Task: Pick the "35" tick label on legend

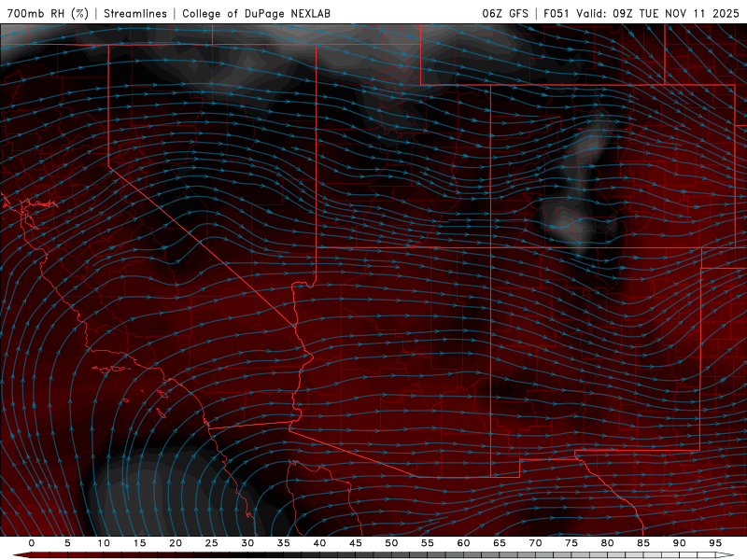Action: [x=284, y=543]
